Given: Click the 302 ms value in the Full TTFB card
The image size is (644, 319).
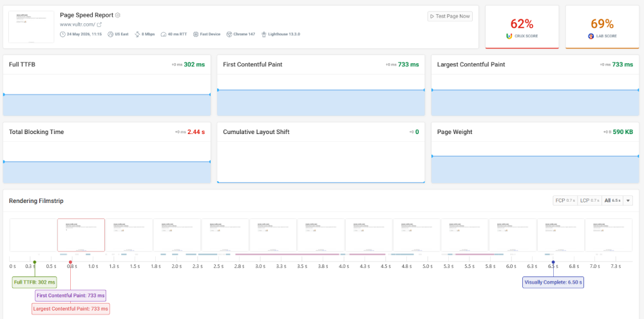Looking at the screenshot, I should click(194, 64).
